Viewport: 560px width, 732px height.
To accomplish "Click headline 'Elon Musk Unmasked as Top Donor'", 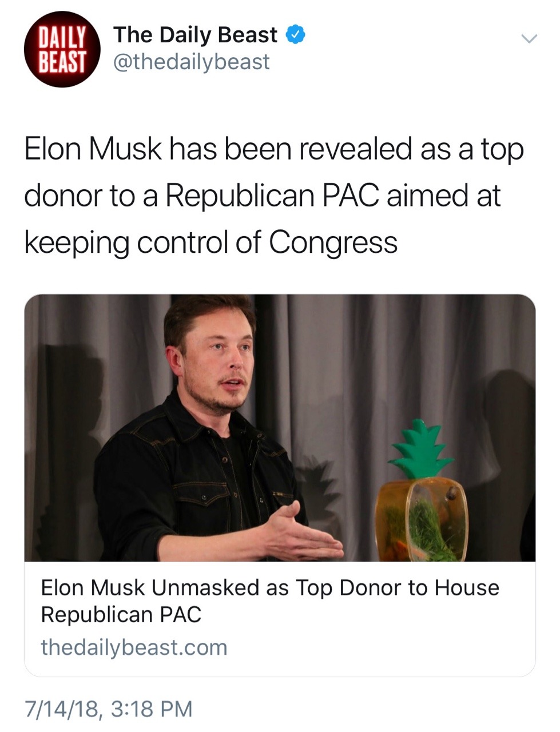I will (270, 587).
